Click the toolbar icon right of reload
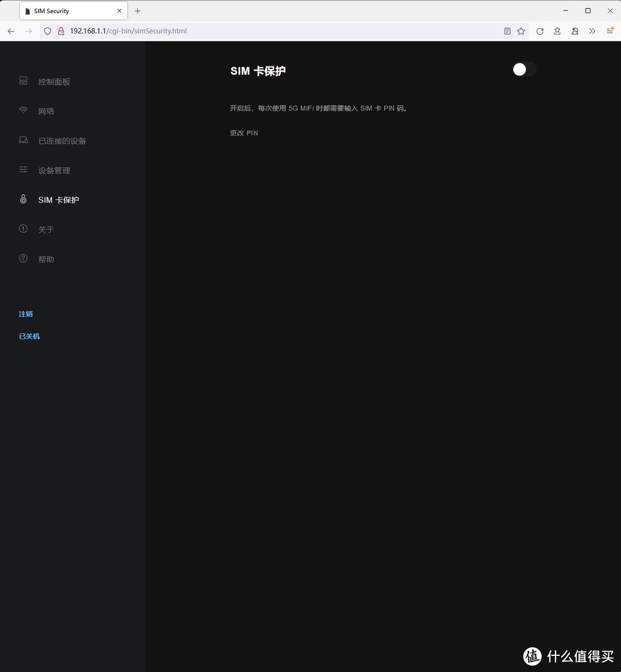 [557, 31]
